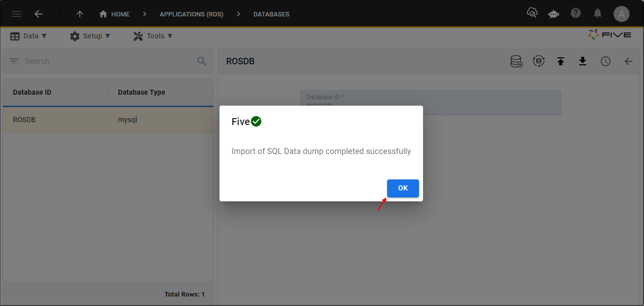
Task: Click the add database icon in ROSDB toolbar
Action: click(517, 61)
